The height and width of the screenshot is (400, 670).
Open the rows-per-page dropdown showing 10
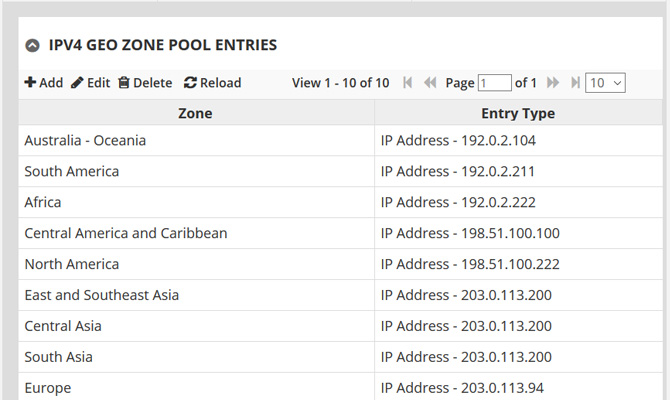tap(605, 83)
